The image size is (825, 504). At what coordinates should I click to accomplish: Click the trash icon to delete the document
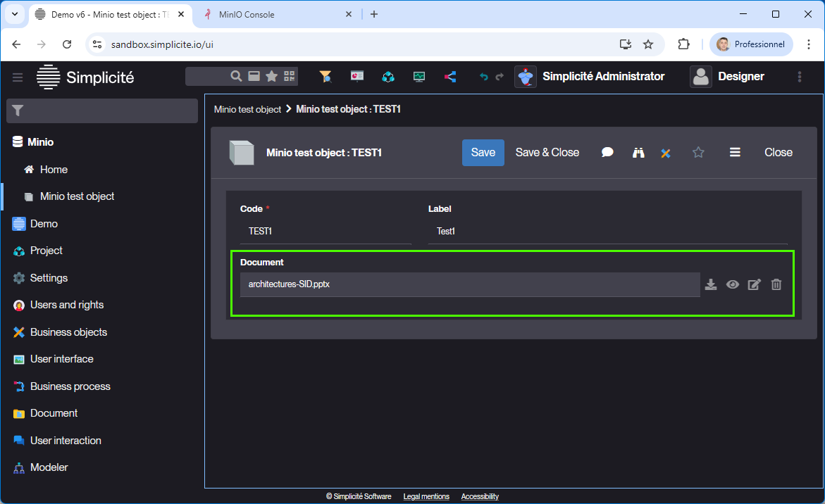(x=776, y=284)
